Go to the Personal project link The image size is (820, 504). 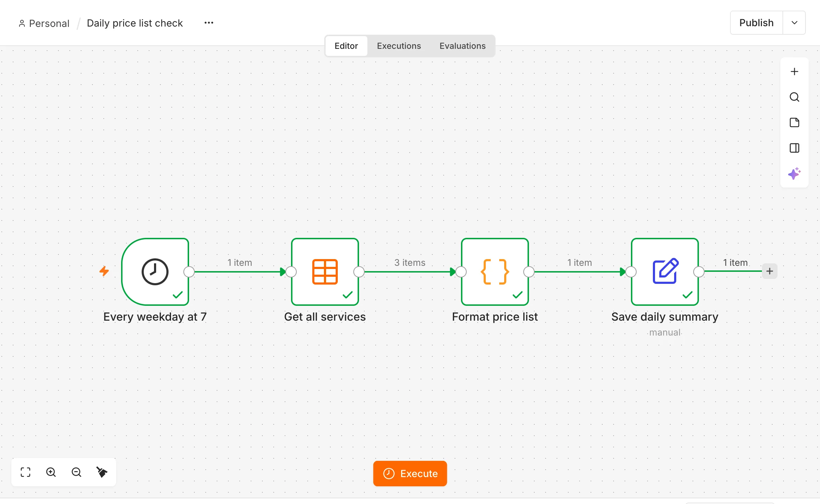(x=44, y=23)
